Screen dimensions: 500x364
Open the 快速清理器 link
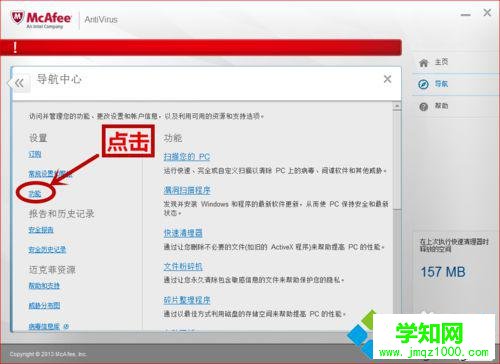pos(183,233)
